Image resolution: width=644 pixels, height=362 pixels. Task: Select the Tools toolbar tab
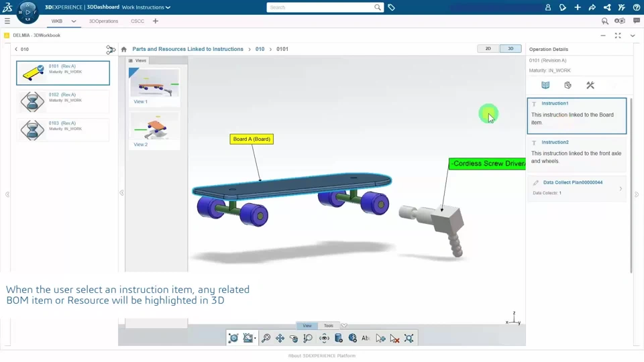(x=329, y=326)
